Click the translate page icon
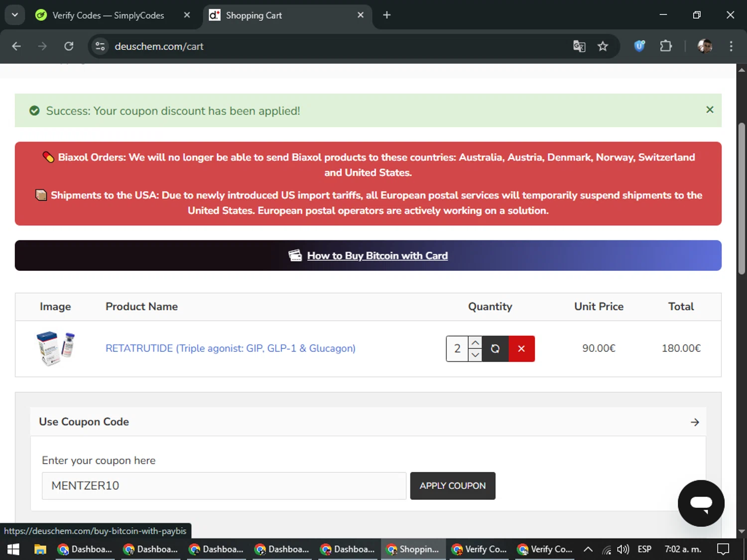This screenshot has width=747, height=560. (579, 46)
